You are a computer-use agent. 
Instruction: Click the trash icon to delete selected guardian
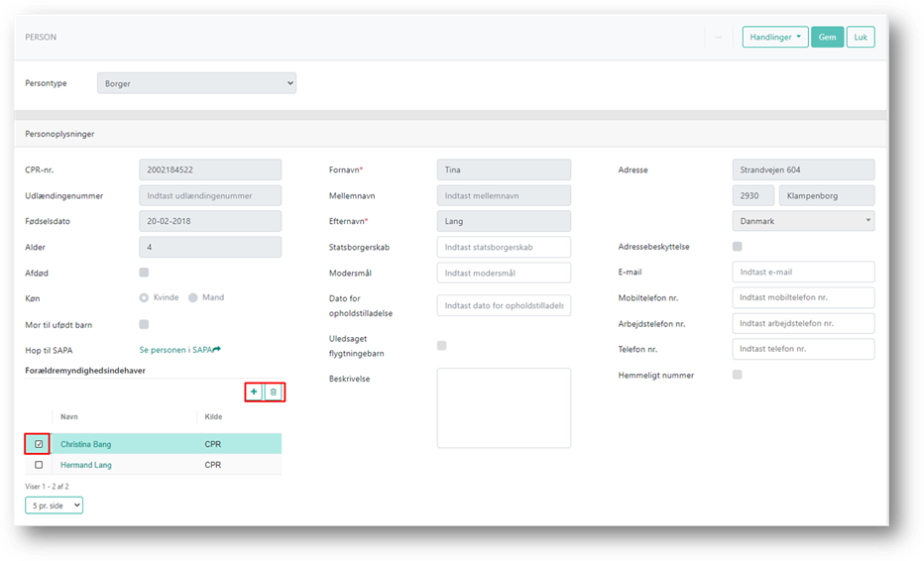[274, 392]
